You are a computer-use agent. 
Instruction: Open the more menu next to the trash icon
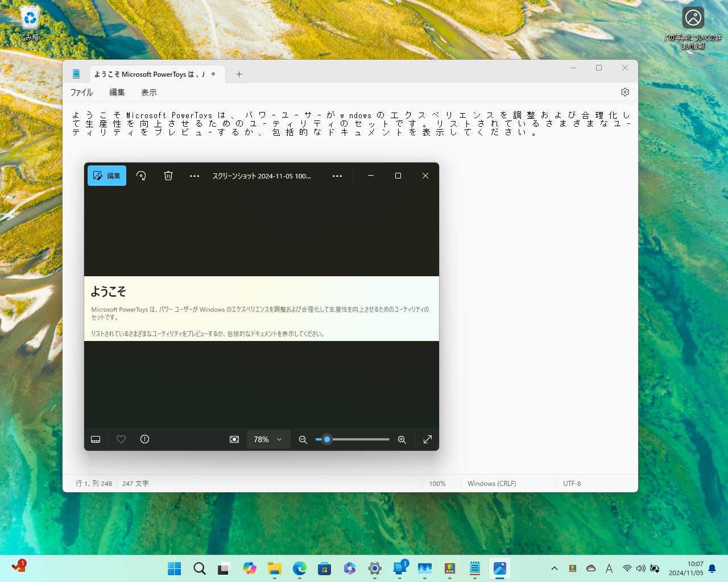tap(195, 176)
